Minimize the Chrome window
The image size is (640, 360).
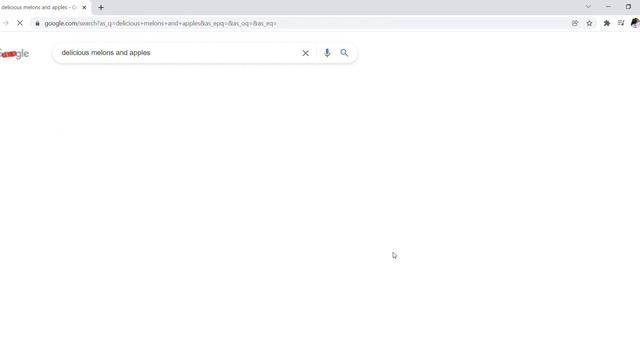pos(608,7)
